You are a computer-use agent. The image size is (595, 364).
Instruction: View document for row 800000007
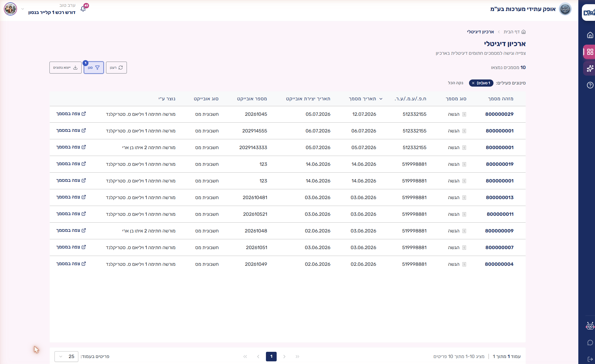tap(71, 247)
